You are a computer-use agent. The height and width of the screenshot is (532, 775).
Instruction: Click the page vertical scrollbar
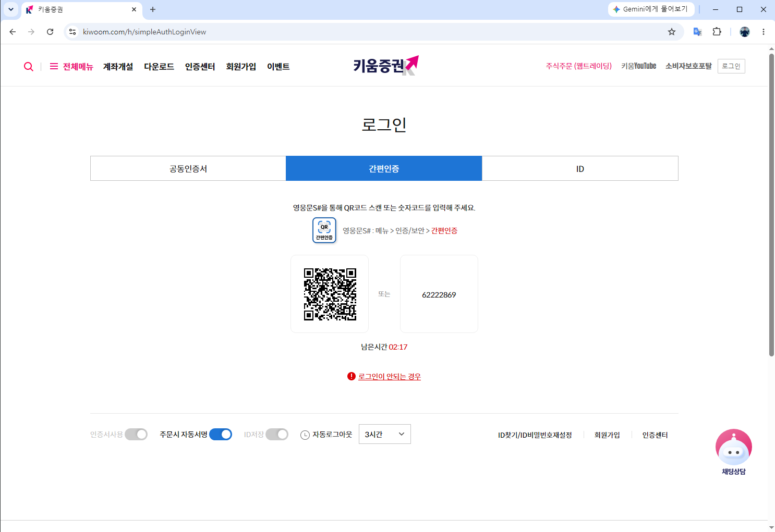tap(771, 205)
